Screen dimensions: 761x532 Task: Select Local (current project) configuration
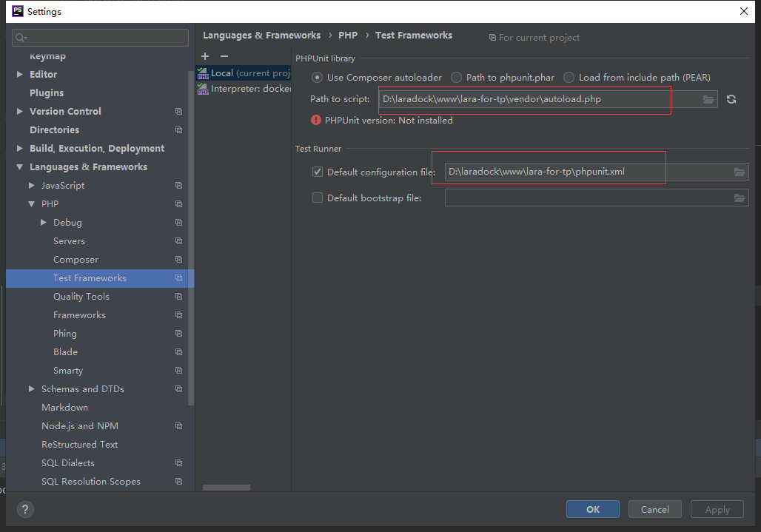[x=243, y=73]
